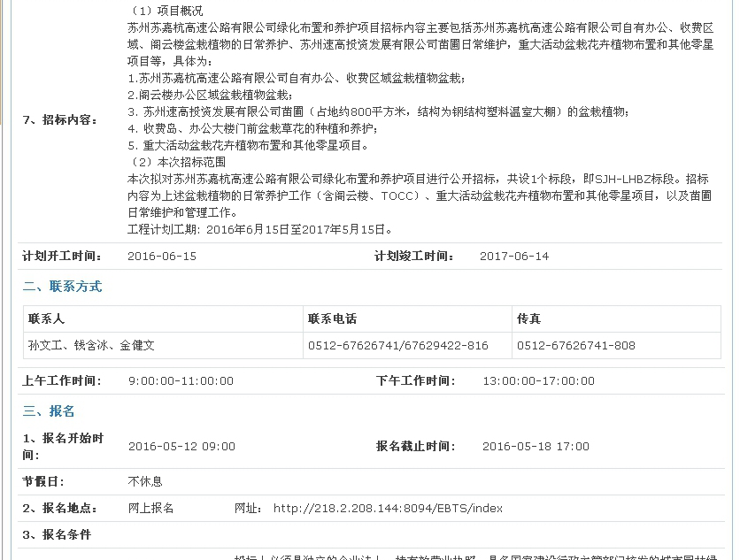This screenshot has height=560, width=740.
Task: Select the morning hours "9:00:00-11:00:00"
Action: tap(181, 381)
